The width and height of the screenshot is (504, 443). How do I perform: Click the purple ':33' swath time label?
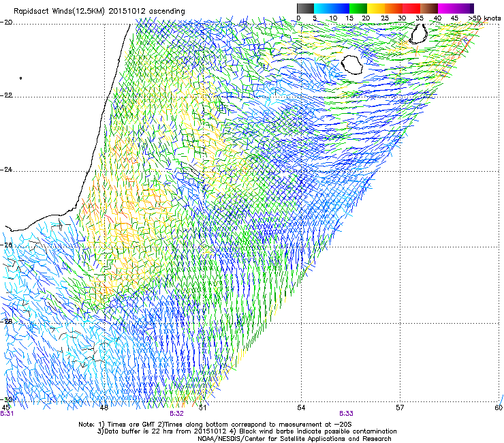pos(346,414)
